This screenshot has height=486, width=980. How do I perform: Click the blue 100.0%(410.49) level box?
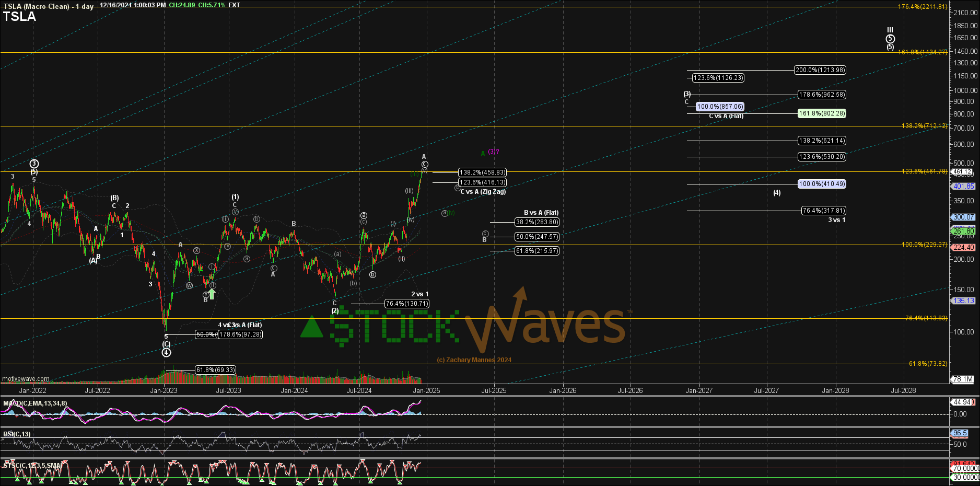pyautogui.click(x=822, y=184)
